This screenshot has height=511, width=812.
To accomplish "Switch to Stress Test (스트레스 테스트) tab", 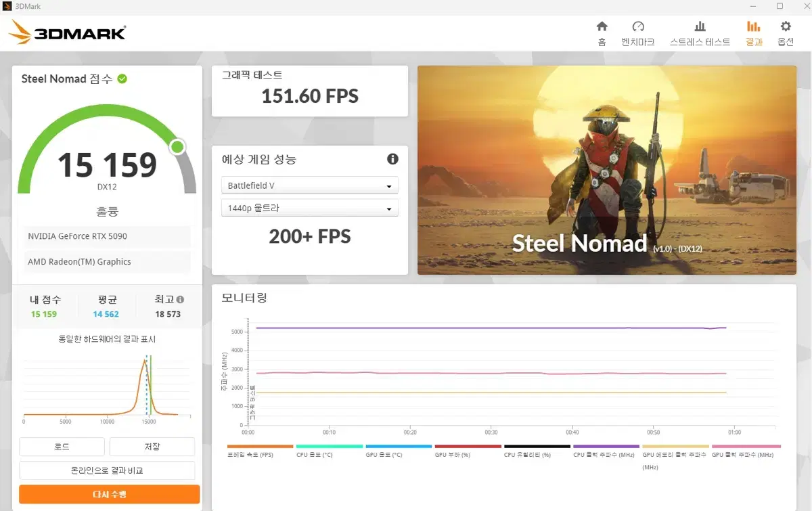I will click(x=700, y=33).
